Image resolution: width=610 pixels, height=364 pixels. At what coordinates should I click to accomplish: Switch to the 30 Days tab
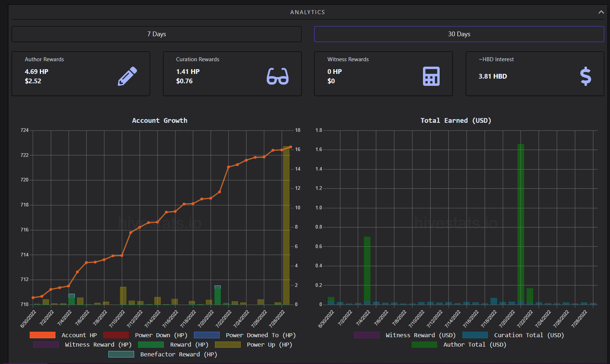(459, 34)
